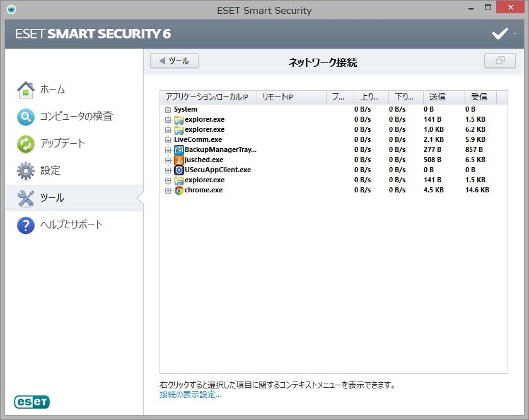This screenshot has height=420, width=529.
Task: Select the chrome.exe row label
Action: (204, 190)
